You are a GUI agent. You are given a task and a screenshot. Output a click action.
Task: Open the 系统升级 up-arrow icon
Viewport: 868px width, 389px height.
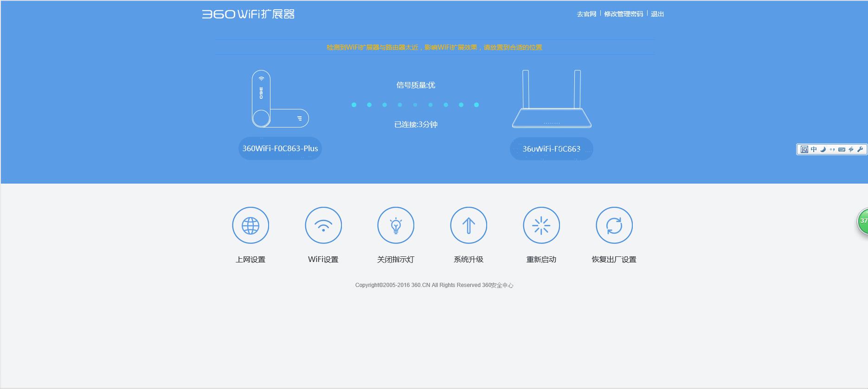pos(469,225)
